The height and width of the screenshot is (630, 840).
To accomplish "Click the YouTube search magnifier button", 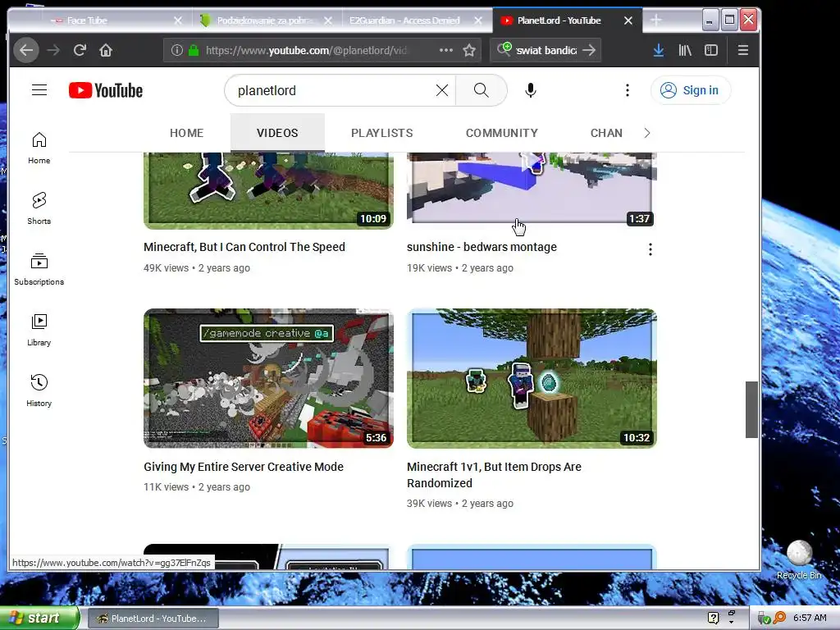I will 481,90.
